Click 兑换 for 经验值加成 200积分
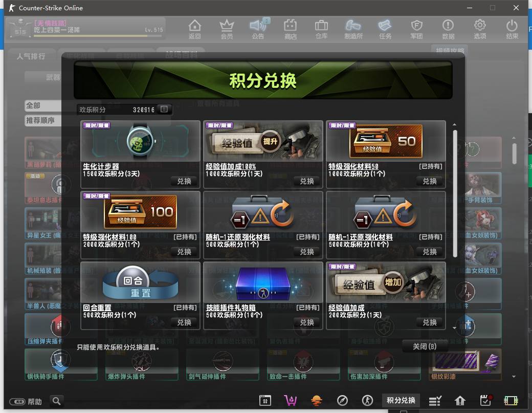The width and height of the screenshot is (532, 413). [x=430, y=322]
